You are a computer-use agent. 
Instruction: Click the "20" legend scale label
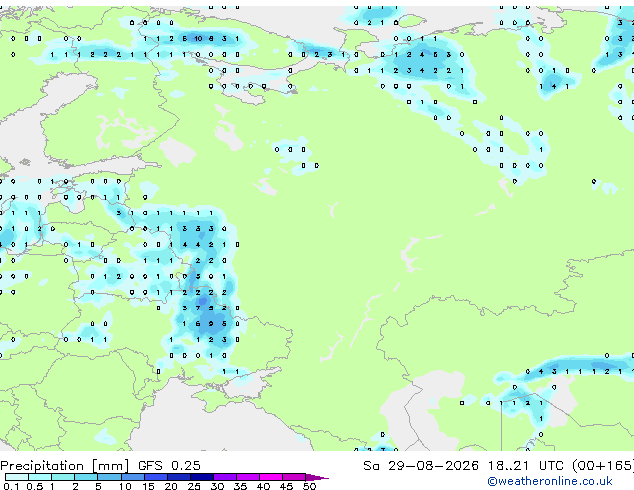pyautogui.click(x=171, y=486)
